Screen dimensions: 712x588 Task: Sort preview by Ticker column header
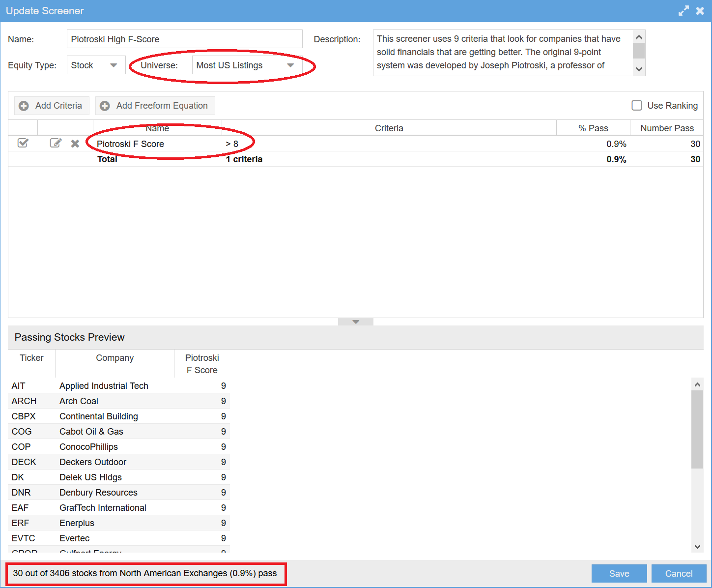coord(31,358)
